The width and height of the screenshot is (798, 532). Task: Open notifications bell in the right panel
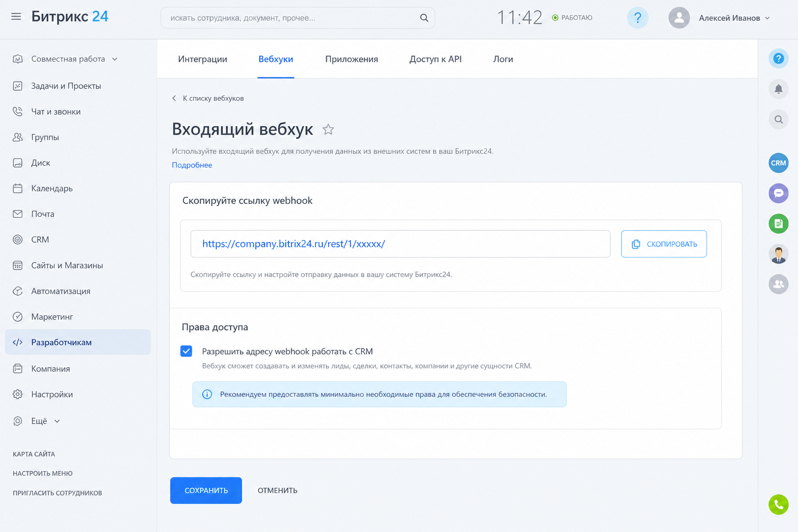pyautogui.click(x=778, y=89)
